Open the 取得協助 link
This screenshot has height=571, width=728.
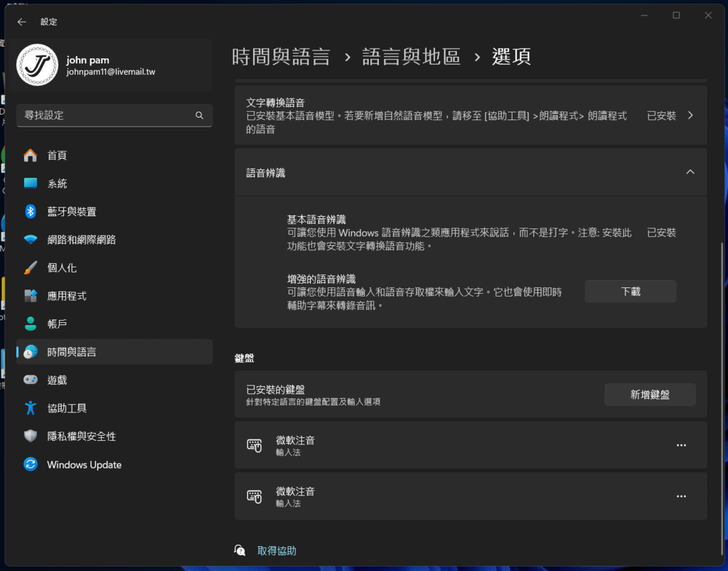click(x=277, y=550)
